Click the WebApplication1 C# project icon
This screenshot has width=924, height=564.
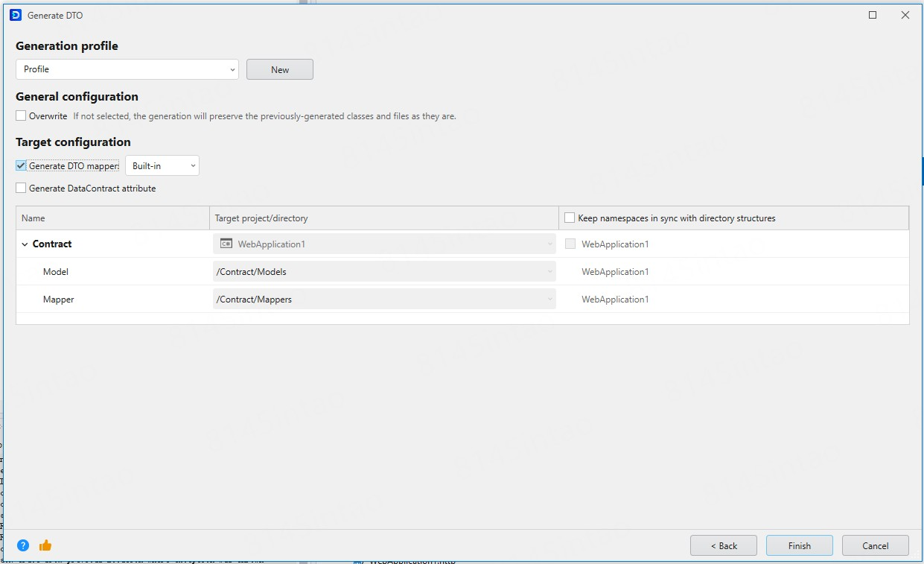point(226,244)
